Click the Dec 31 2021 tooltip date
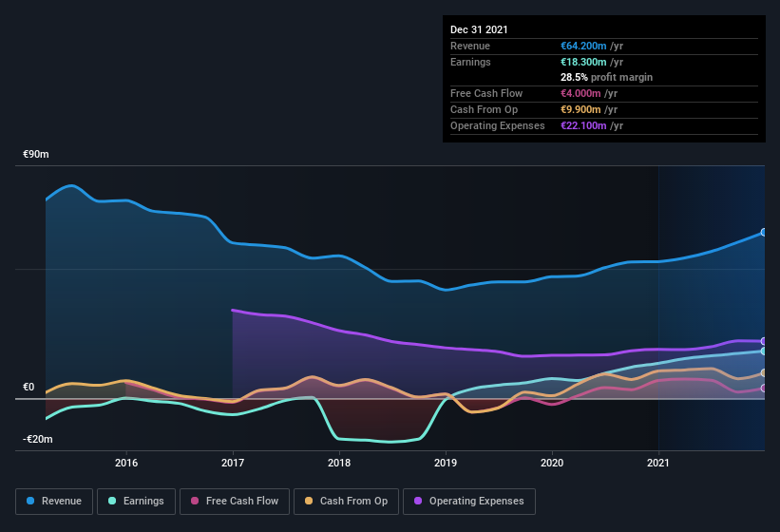This screenshot has height=532, width=780. [479, 29]
